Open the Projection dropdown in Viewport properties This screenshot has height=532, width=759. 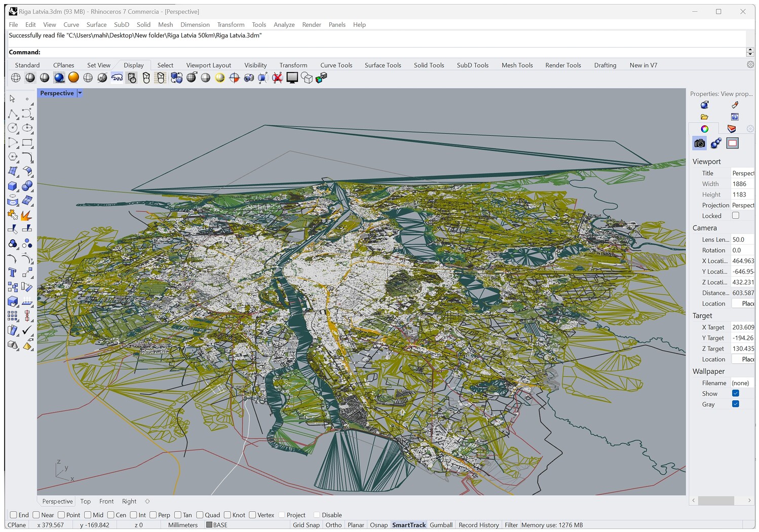(x=742, y=205)
